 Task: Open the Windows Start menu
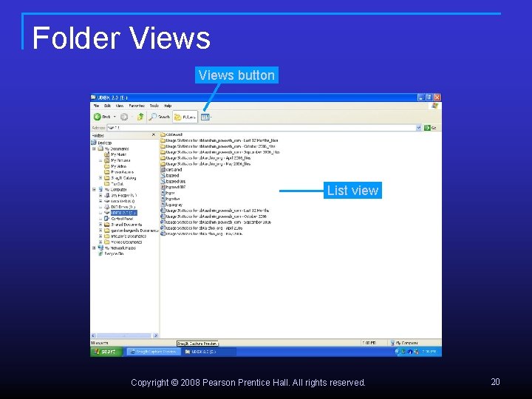106,352
